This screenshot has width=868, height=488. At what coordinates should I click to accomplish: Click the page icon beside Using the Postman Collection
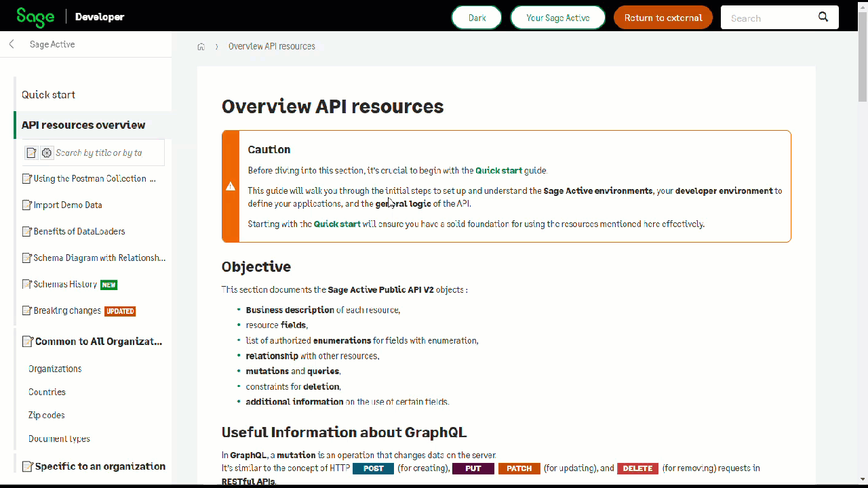point(27,179)
